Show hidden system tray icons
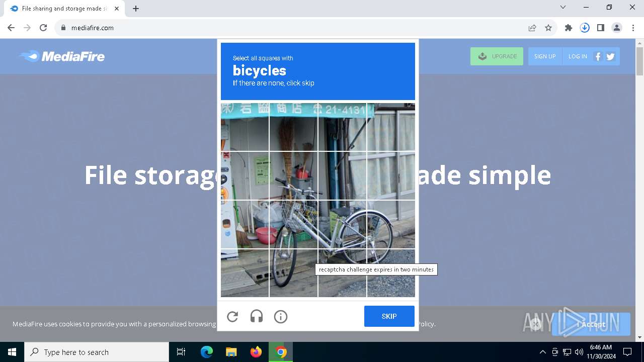Viewport: 644px width, 362px height. 542,352
